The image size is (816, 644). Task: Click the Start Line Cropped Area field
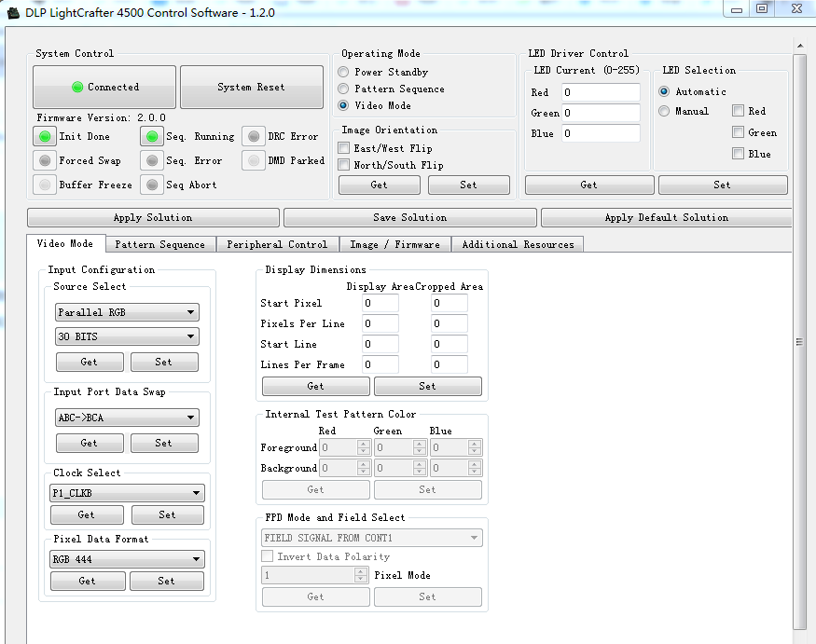(x=449, y=344)
